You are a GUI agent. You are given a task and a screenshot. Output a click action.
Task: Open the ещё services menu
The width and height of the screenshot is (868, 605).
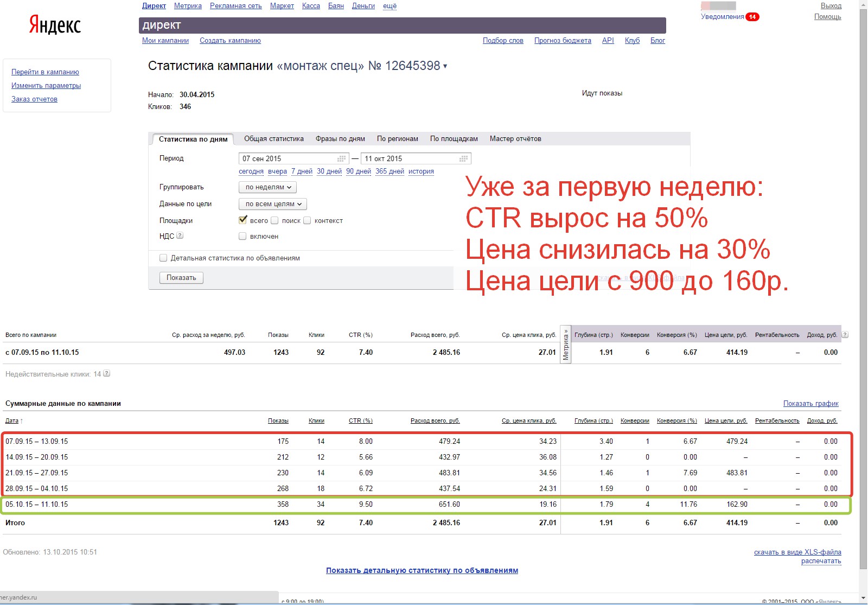(x=390, y=6)
